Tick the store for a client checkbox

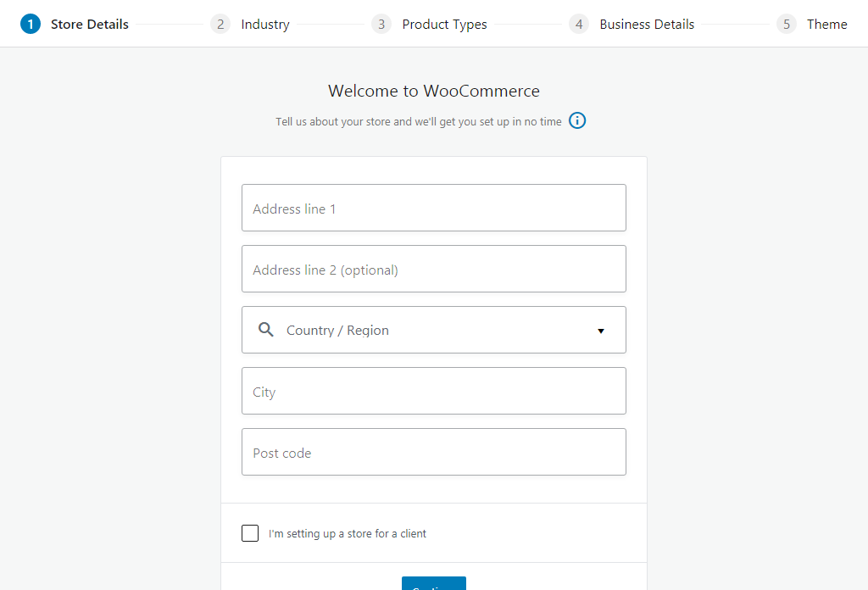click(x=250, y=533)
